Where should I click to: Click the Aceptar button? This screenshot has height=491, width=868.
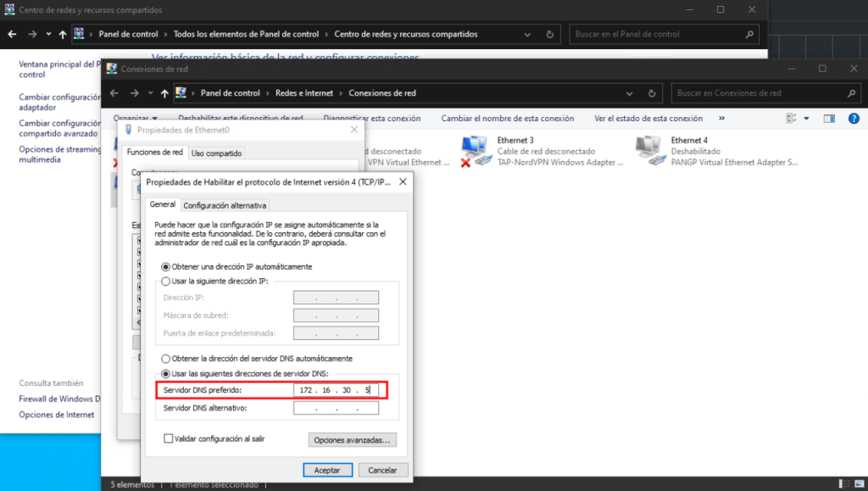[x=327, y=469]
